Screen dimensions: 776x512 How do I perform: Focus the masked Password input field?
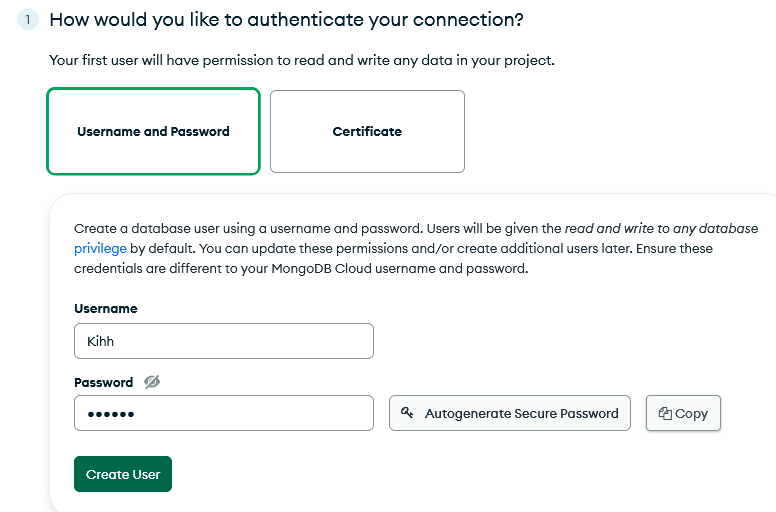tap(224, 413)
